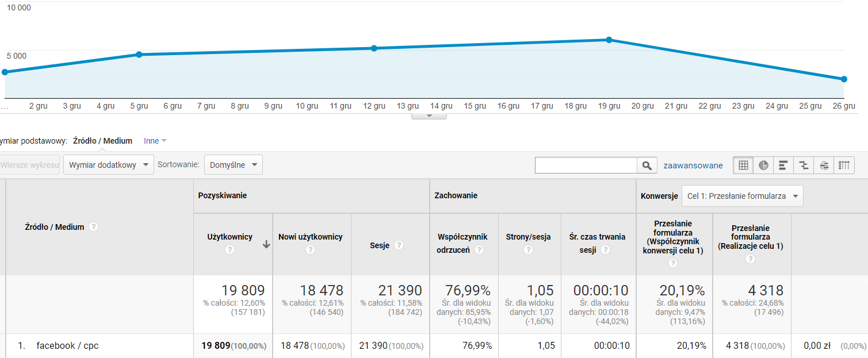Click the zaawansowane filter link
Viewport: 868px width, 358px height.
(693, 165)
